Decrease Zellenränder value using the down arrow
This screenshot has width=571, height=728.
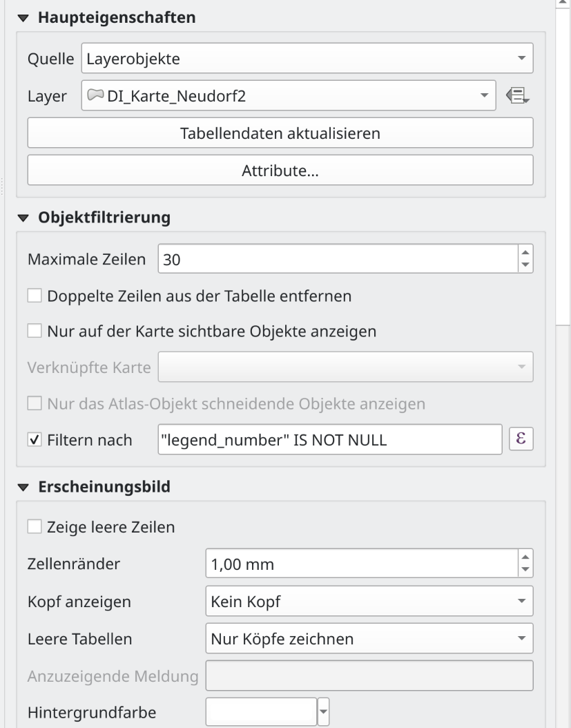coord(524,570)
